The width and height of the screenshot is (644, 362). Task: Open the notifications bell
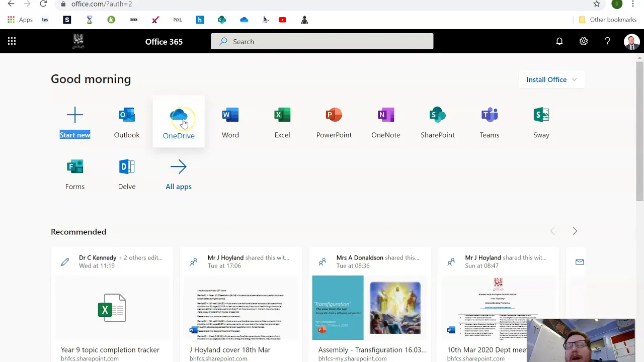click(x=559, y=42)
